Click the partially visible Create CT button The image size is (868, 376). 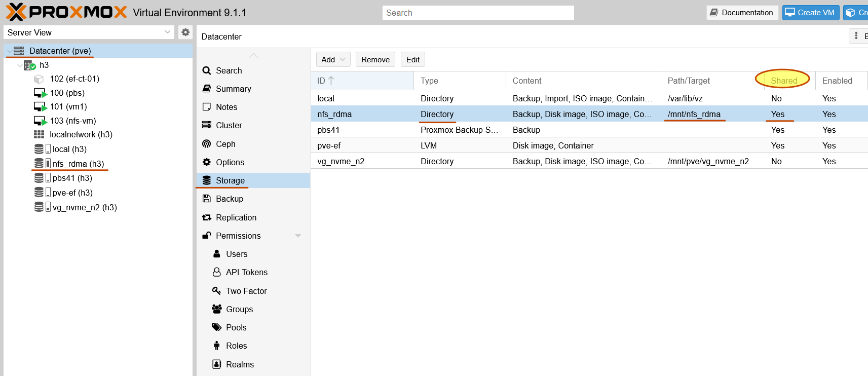[x=856, y=13]
